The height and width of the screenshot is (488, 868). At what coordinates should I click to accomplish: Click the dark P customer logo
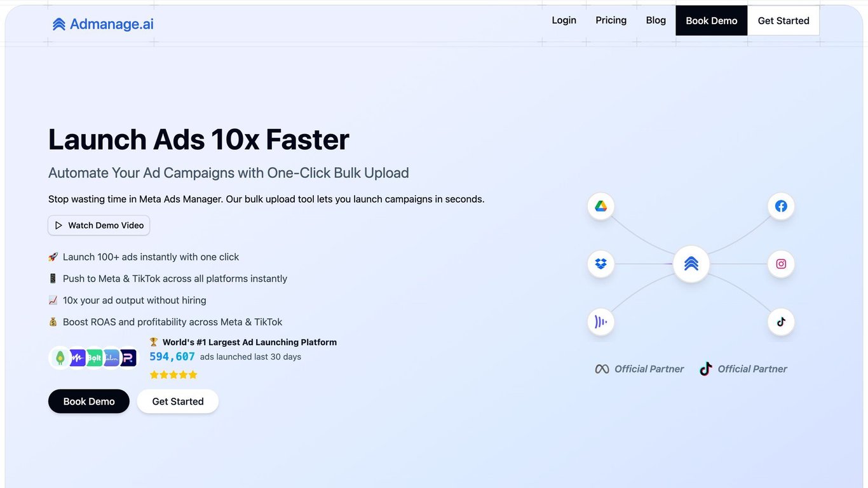[x=128, y=358]
